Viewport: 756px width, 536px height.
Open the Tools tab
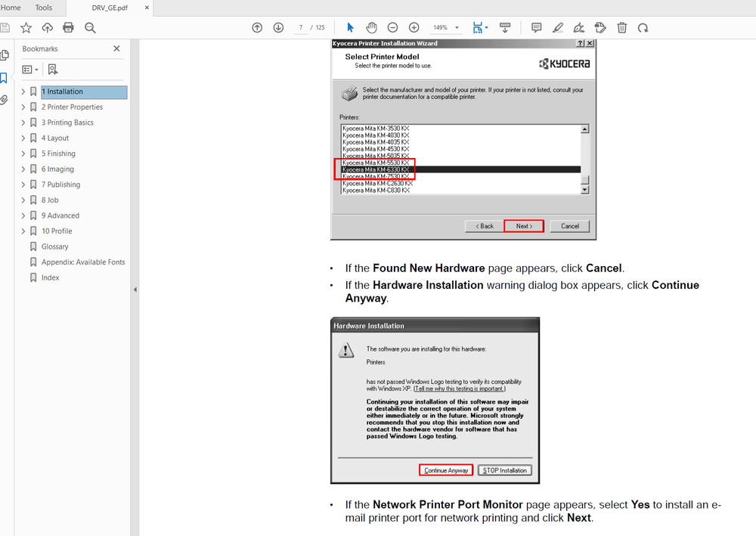pyautogui.click(x=43, y=8)
